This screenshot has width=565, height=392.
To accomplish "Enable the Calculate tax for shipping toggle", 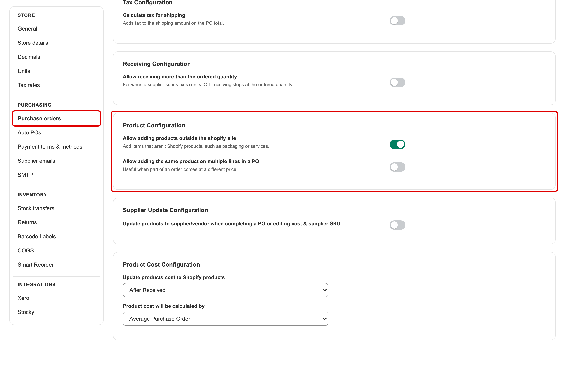I will click(x=397, y=21).
